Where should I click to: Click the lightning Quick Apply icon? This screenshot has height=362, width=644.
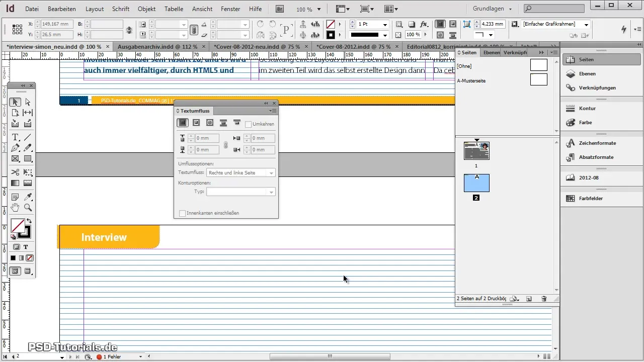[x=624, y=29]
